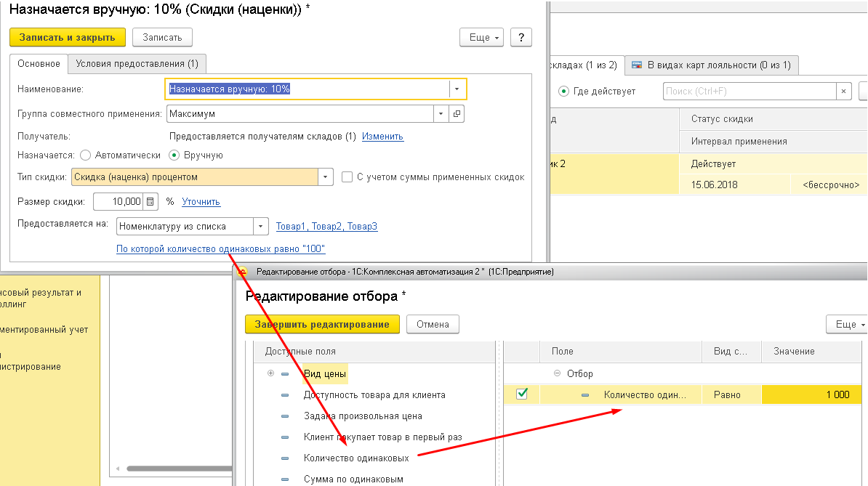Open the Тип скидки dropdown
Screen dimensions: 868x486
(326, 177)
